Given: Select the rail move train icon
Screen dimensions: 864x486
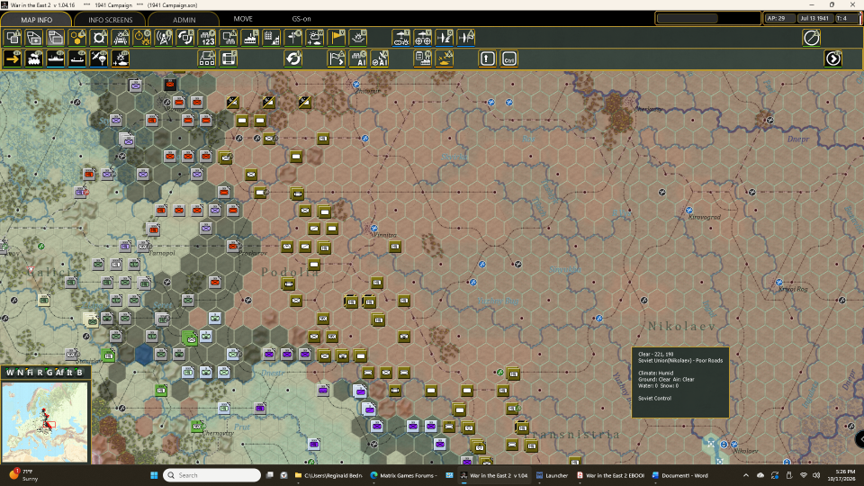Looking at the screenshot, I should (34, 58).
